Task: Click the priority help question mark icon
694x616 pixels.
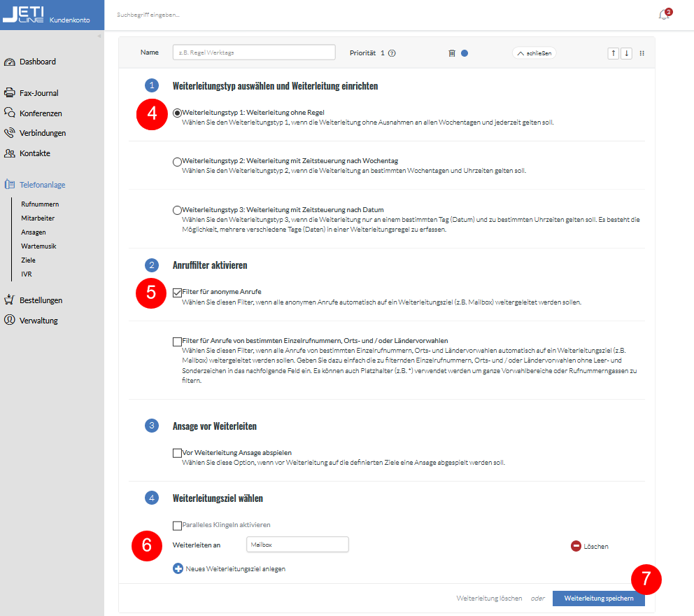Action: 392,53
